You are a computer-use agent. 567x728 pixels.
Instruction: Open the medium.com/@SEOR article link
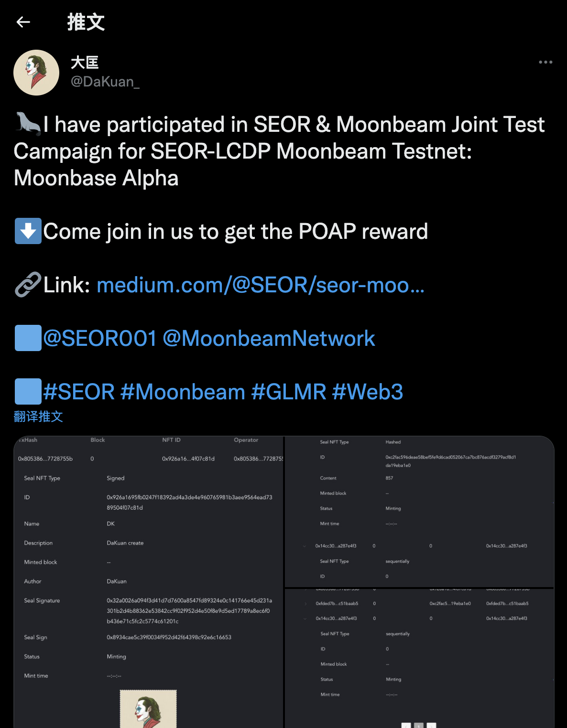261,285
